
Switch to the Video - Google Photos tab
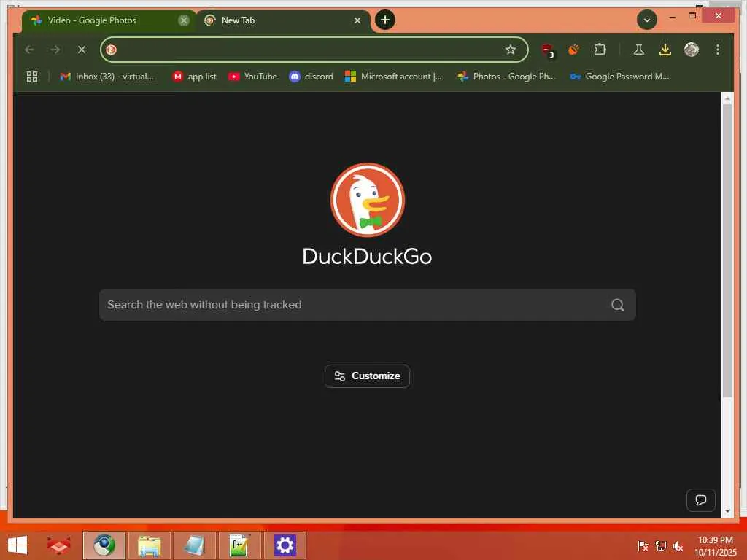pyautogui.click(x=109, y=20)
